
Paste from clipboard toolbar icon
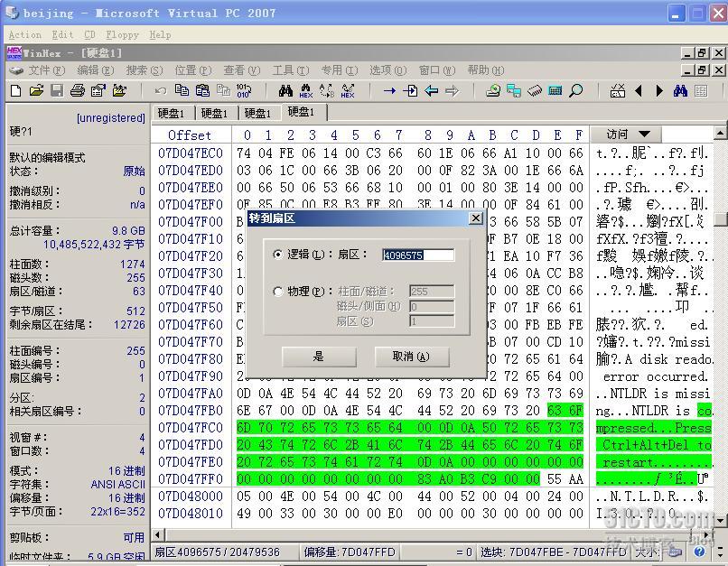pyautogui.click(x=202, y=90)
